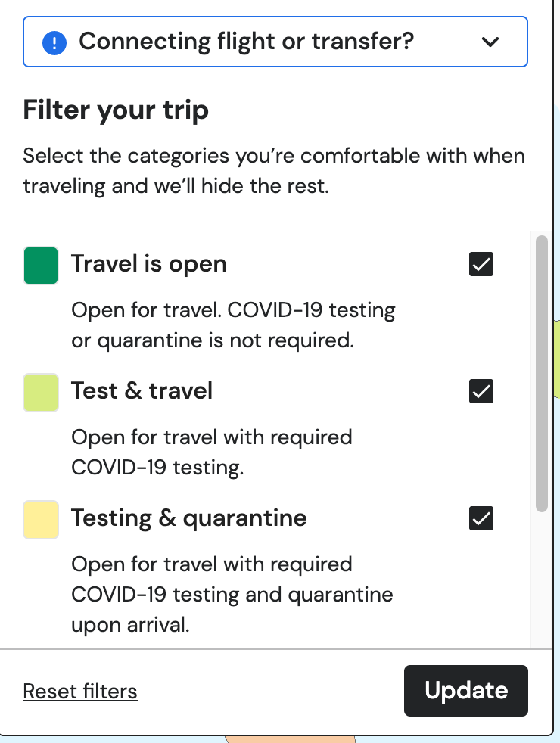The width and height of the screenshot is (560, 743).
Task: Click the 'Filter your trip' heading
Action: [x=116, y=110]
